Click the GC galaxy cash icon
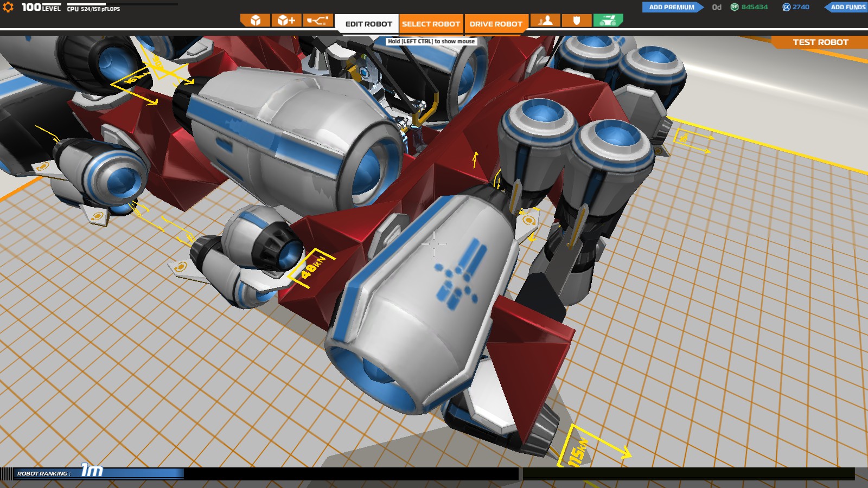The image size is (868, 488). click(x=786, y=7)
